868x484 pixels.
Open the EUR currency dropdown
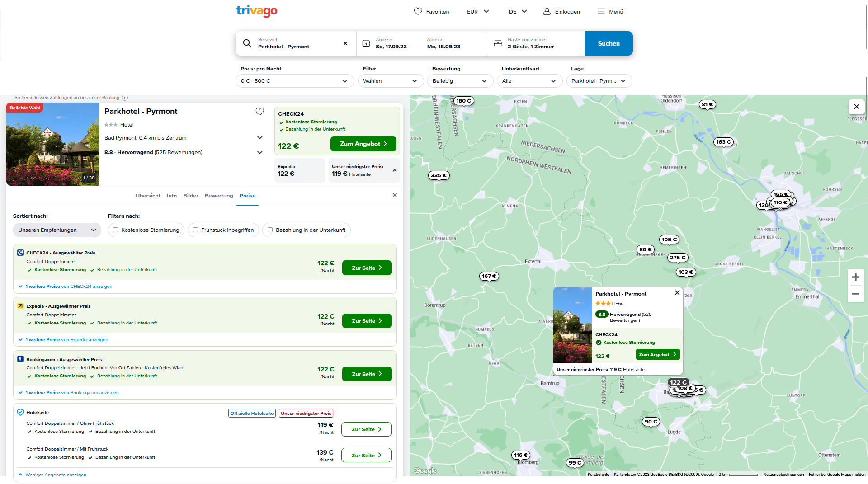(478, 12)
